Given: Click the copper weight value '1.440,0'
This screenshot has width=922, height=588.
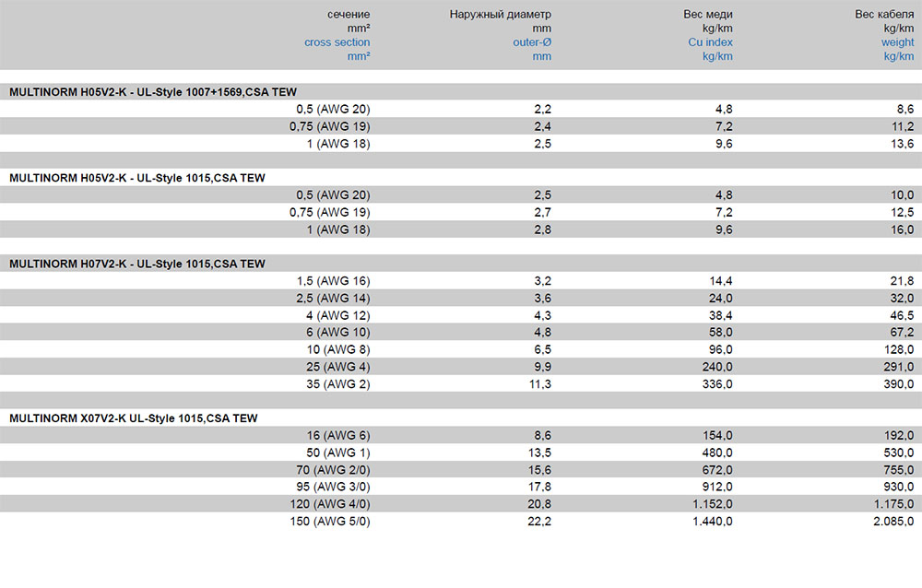Looking at the screenshot, I should click(x=714, y=521).
